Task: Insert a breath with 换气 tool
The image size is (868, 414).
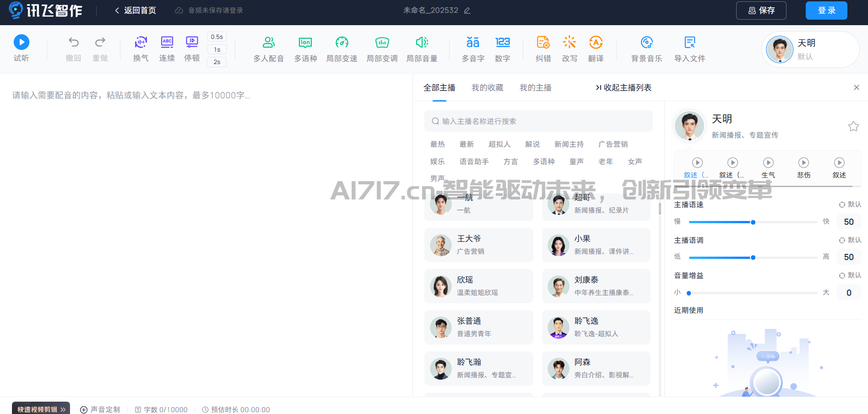Action: [141, 48]
